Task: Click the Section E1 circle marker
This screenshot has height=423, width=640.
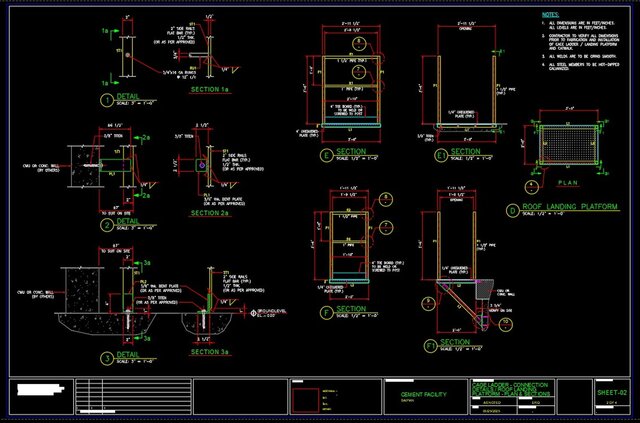Action: click(x=428, y=155)
